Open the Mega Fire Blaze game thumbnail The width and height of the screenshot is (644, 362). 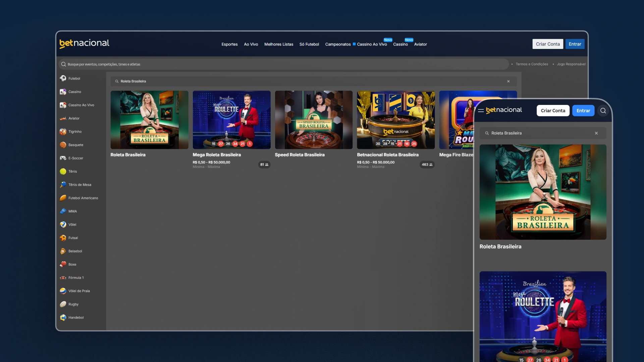(457, 120)
